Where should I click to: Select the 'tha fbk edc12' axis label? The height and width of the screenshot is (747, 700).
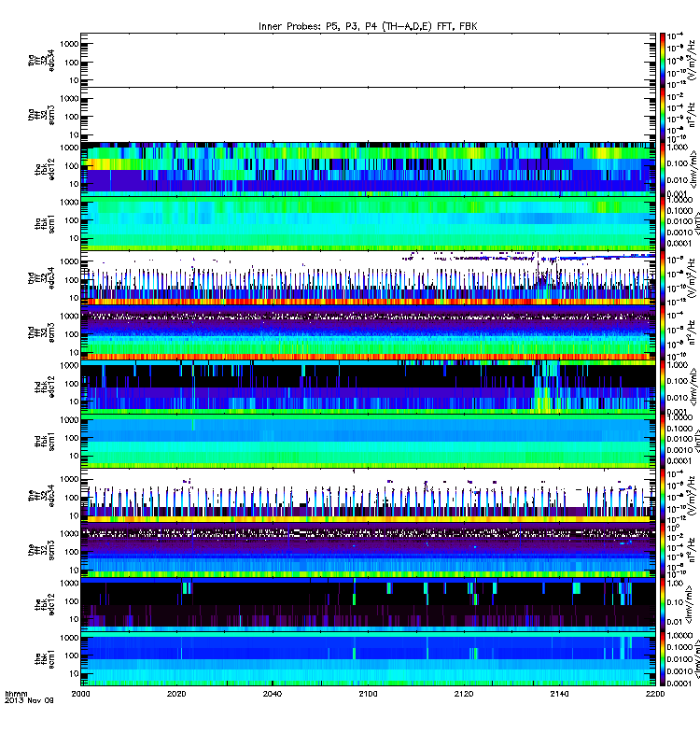(45, 169)
